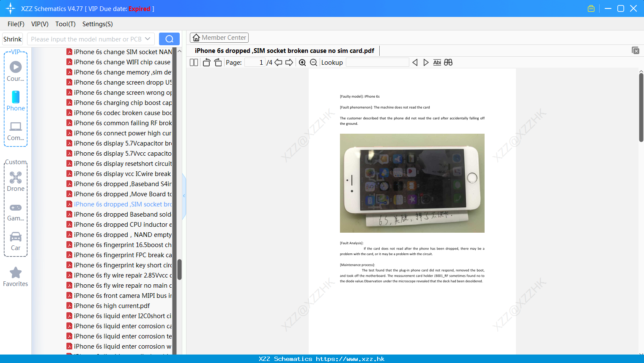The height and width of the screenshot is (363, 644).
Task: Click the binoculars search icon
Action: click(448, 63)
